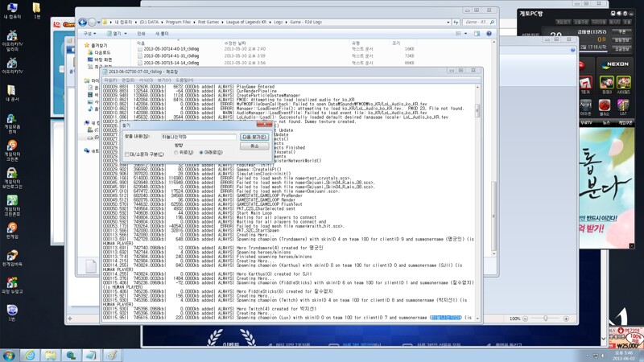Image resolution: width=644 pixels, height=362 pixels.
Task: Click the 찾을 내용 search text field
Action: click(x=198, y=137)
